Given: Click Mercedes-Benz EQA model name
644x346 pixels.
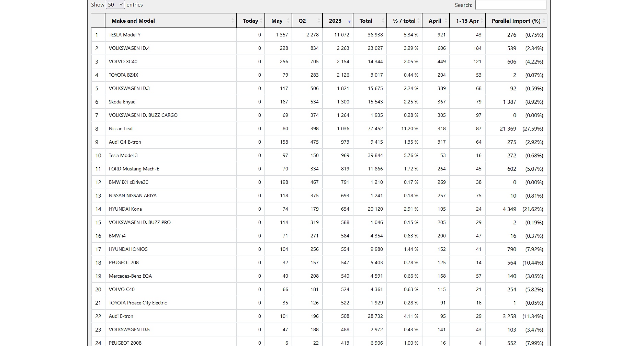Looking at the screenshot, I should pyautogui.click(x=130, y=276).
